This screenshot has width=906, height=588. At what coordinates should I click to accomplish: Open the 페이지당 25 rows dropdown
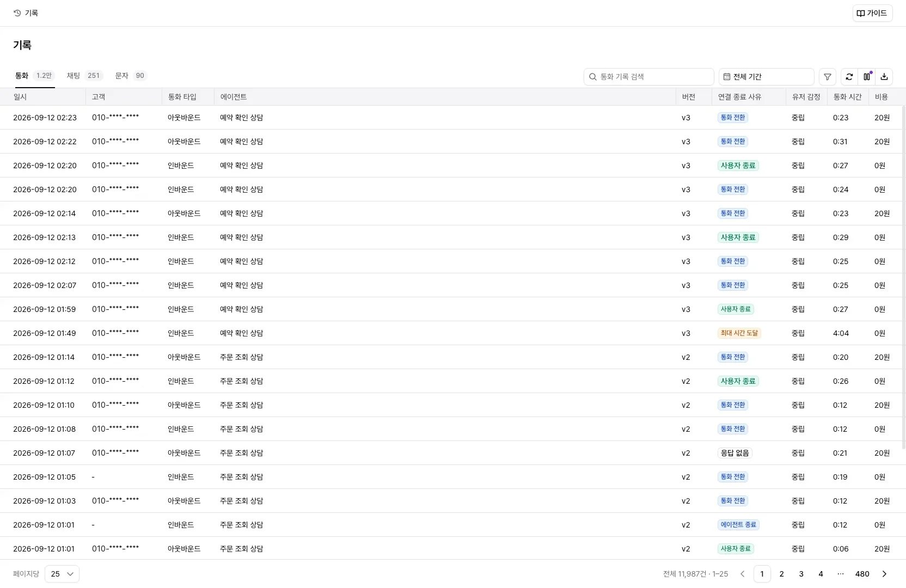point(62,574)
